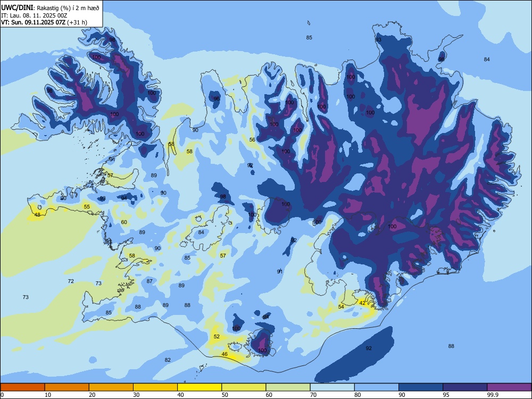The height and width of the screenshot is (399, 532).
Task: Click the humidity value "46" on the map
Action: pyautogui.click(x=225, y=354)
